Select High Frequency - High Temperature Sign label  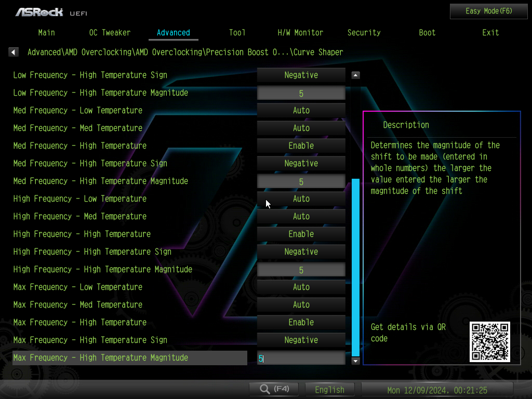click(x=92, y=251)
